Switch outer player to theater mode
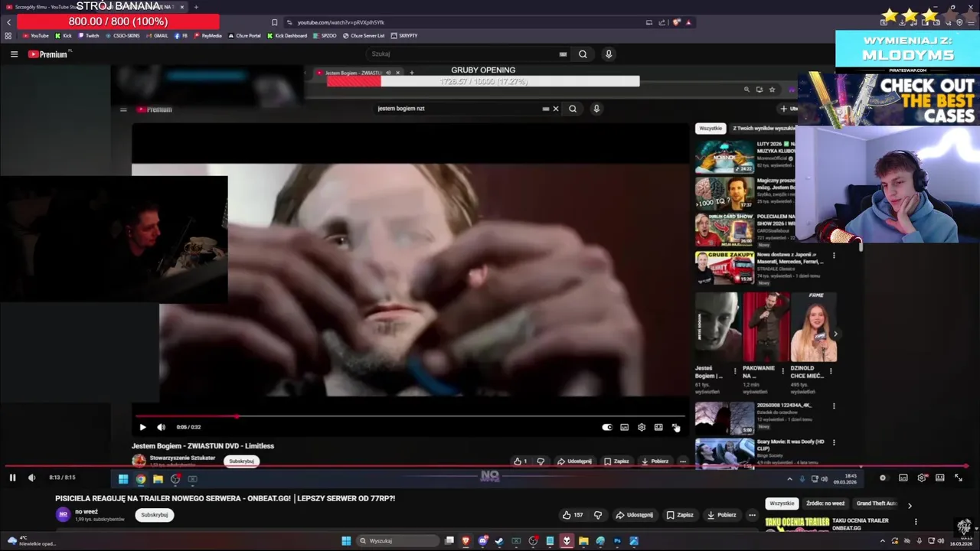980x551 pixels. click(939, 478)
